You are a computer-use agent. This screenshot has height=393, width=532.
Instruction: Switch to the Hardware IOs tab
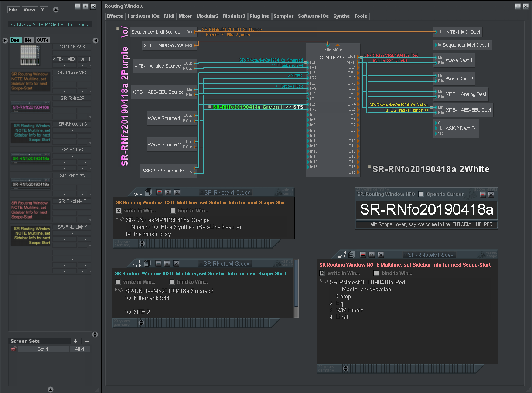tap(144, 16)
